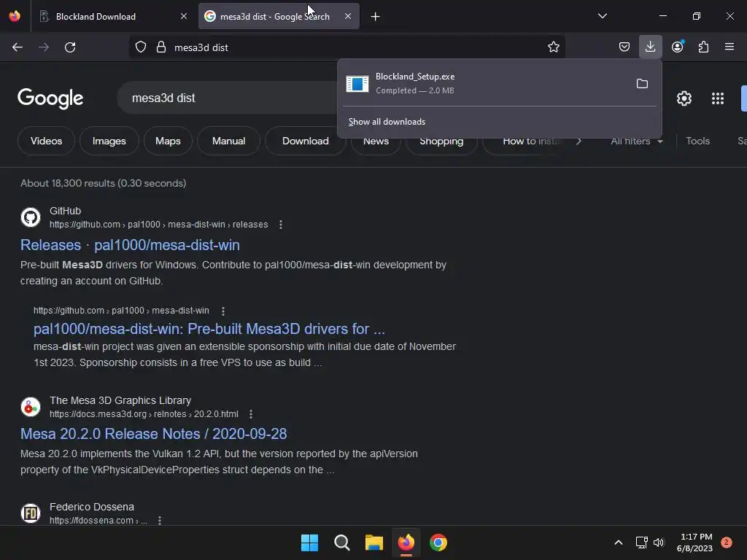Save page to Pocket
747x560 pixels.
(624, 47)
